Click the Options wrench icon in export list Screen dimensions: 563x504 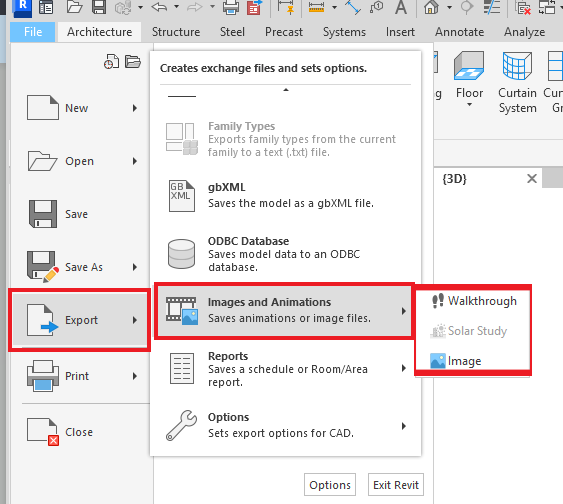tap(181, 425)
